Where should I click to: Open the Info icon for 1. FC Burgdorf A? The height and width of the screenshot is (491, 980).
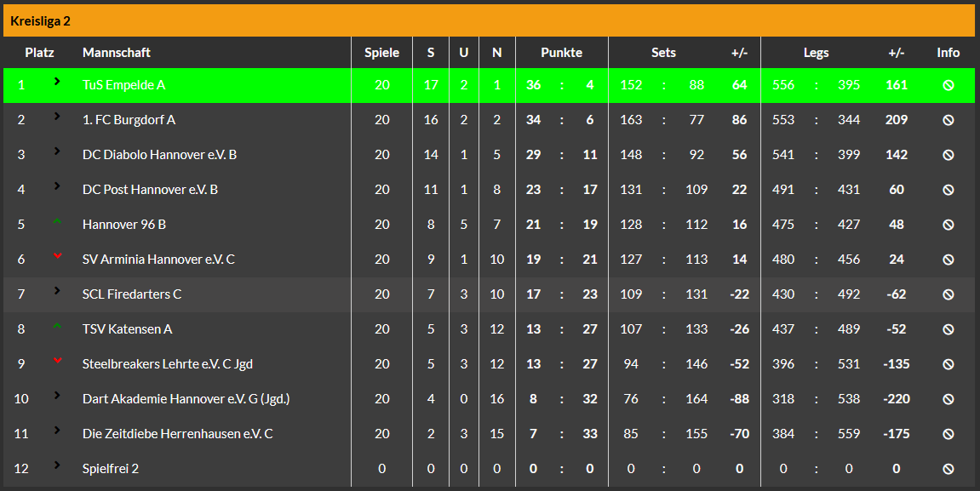pos(948,120)
